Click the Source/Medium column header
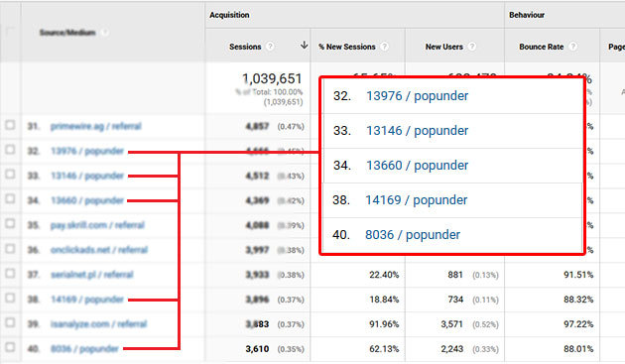The image size is (625, 364). pos(67,33)
